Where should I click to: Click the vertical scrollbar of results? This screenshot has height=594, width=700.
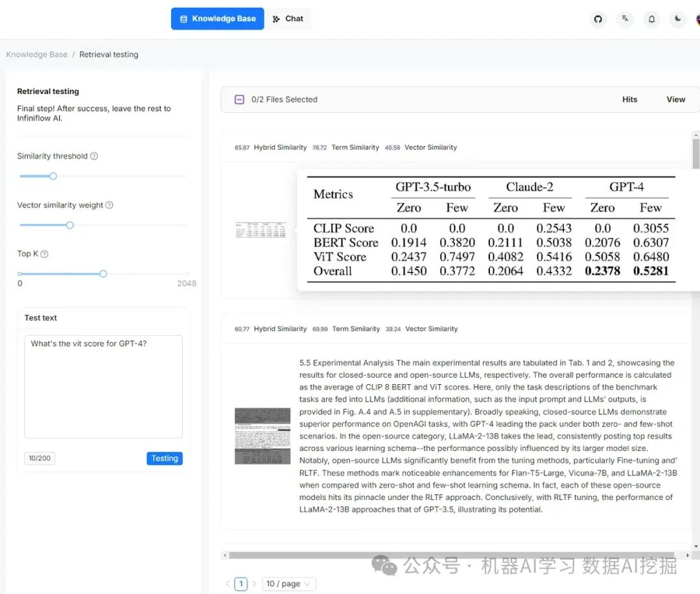click(x=695, y=154)
